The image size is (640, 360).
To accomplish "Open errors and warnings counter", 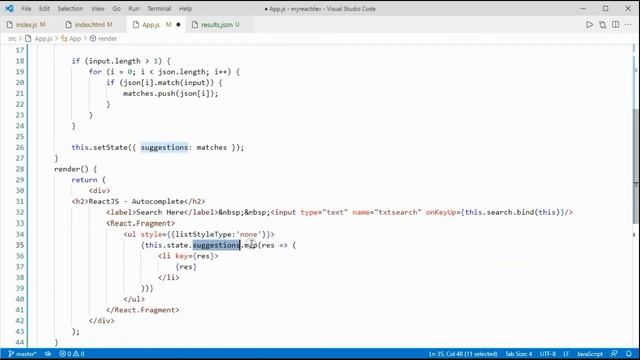I will pos(72,354).
